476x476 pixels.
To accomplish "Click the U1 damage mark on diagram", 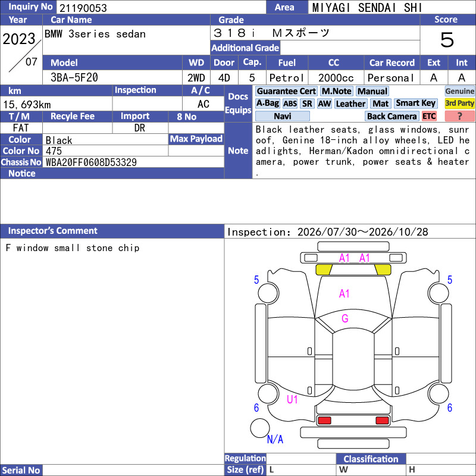I will coord(292,399).
